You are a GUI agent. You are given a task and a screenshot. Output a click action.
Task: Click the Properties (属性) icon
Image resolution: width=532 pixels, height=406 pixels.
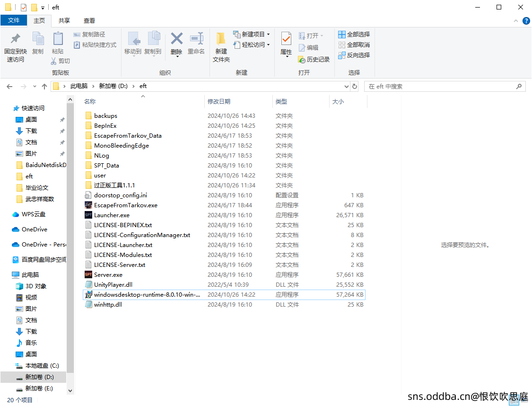[x=286, y=39]
